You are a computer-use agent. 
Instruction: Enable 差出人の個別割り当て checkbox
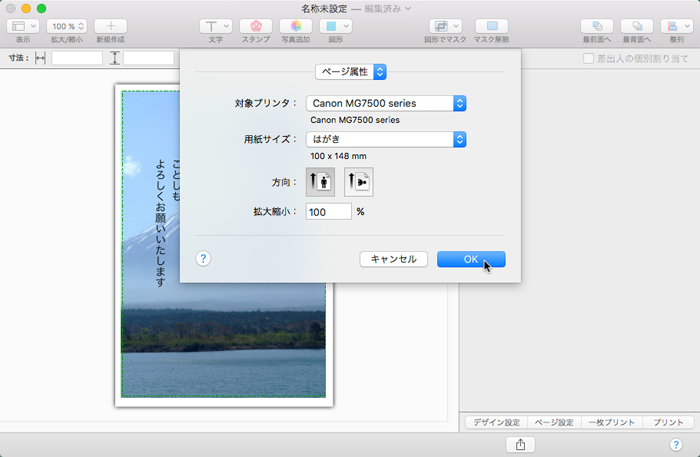tap(589, 59)
